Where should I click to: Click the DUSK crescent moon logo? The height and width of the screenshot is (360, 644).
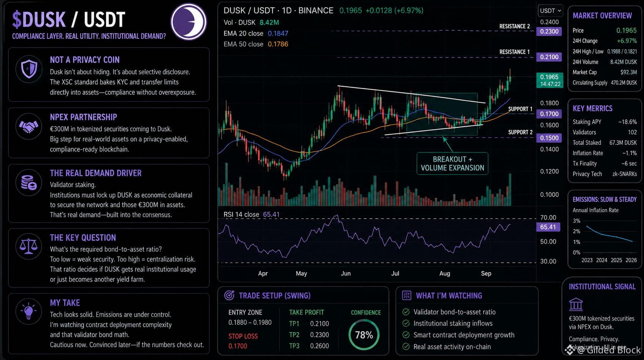pyautogui.click(x=189, y=22)
